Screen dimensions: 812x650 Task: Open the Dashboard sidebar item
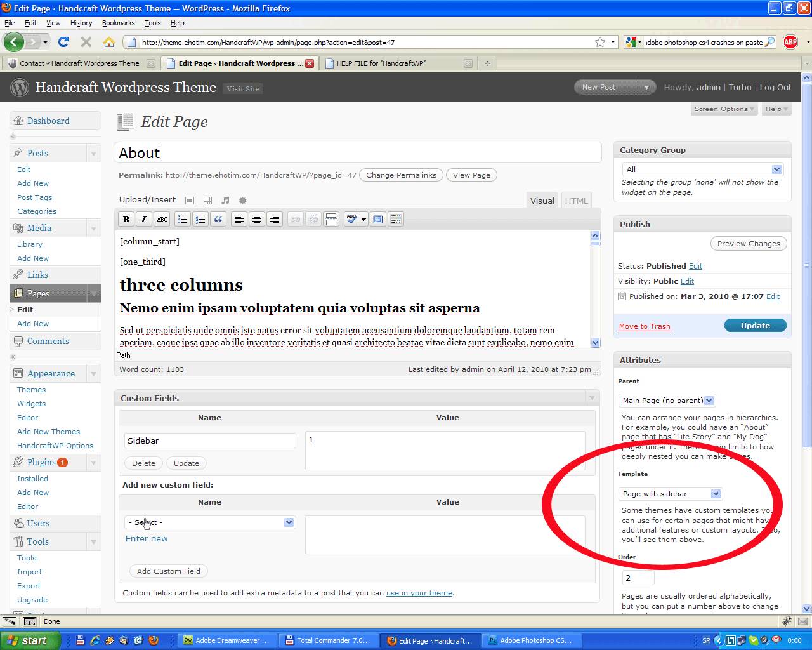[x=48, y=121]
